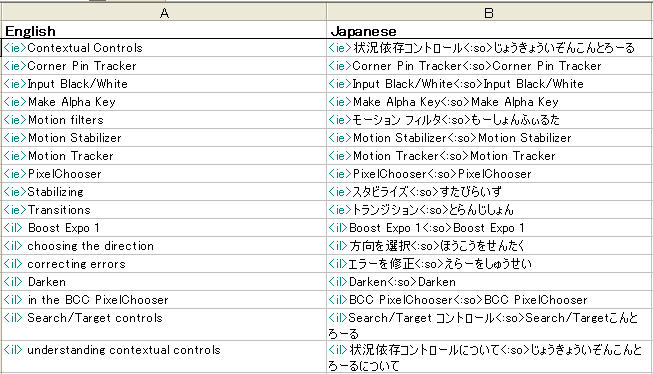Select cell 'Motion Tracker<:so>Motion Tracker'

click(x=489, y=155)
